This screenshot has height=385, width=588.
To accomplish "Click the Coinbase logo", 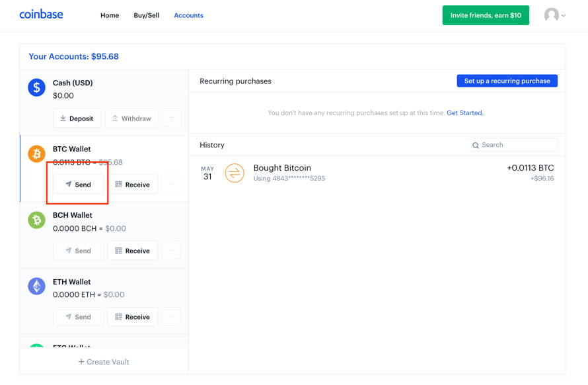I will 41,15.
